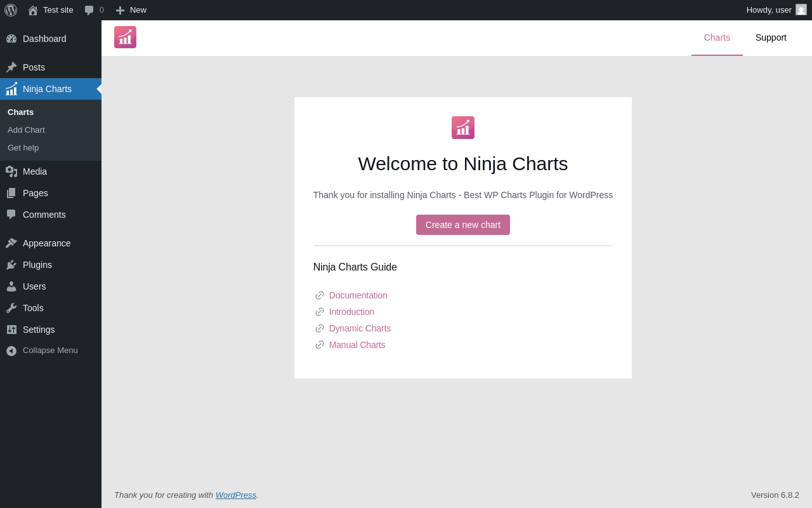Click the Version 6.8.2 text

775,495
